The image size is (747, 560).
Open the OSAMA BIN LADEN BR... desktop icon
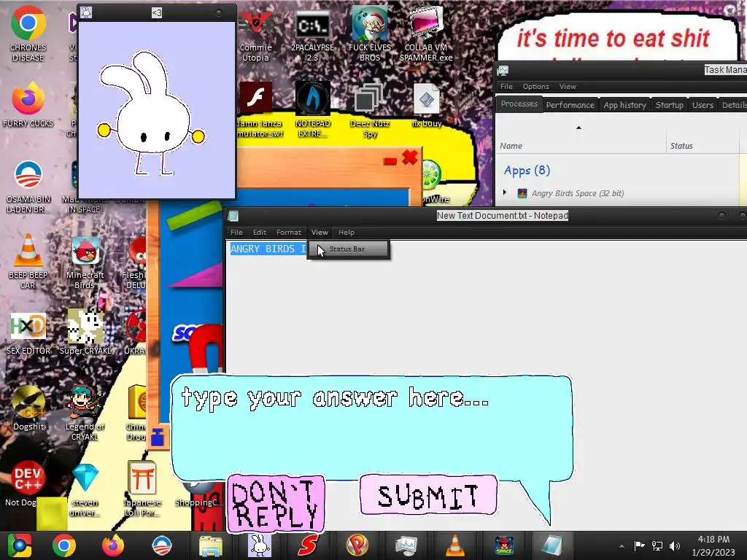[x=28, y=187]
